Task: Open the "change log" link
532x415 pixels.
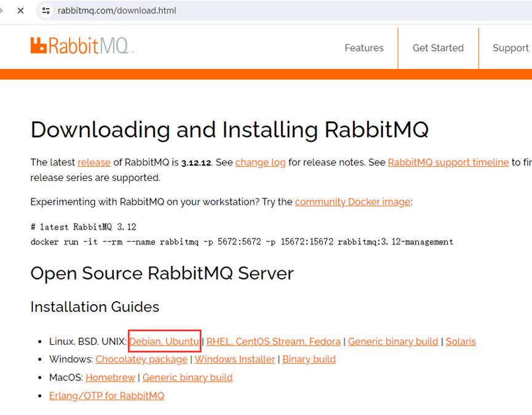Action: (x=261, y=163)
